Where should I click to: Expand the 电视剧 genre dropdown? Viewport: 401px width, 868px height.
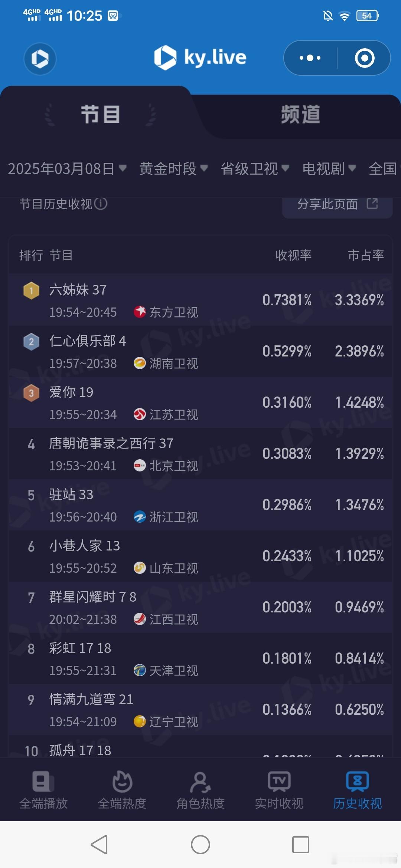click(x=329, y=169)
